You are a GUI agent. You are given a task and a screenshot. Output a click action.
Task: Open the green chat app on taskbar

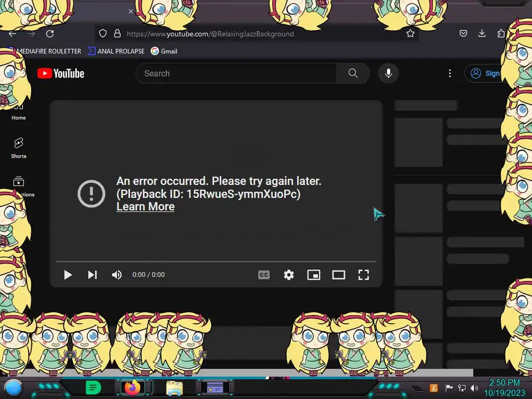click(94, 388)
